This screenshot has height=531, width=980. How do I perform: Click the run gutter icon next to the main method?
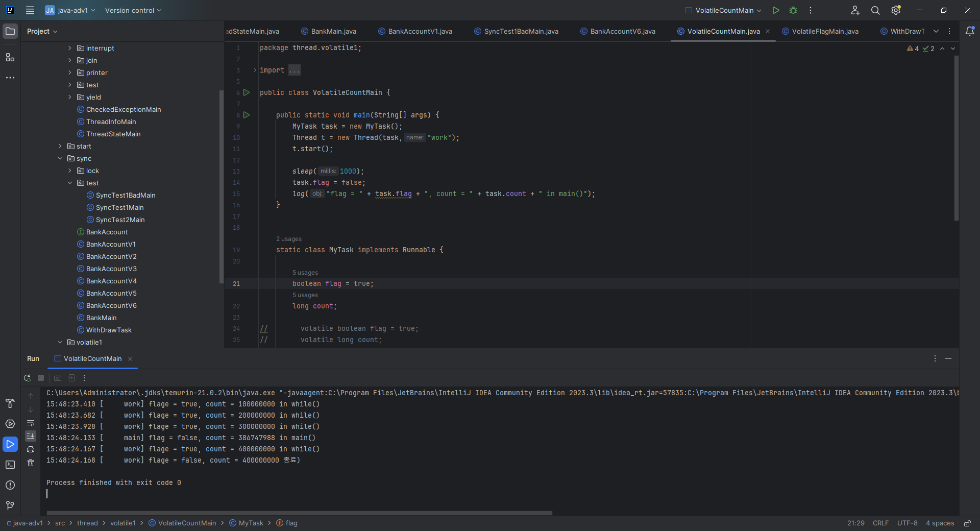tap(247, 115)
